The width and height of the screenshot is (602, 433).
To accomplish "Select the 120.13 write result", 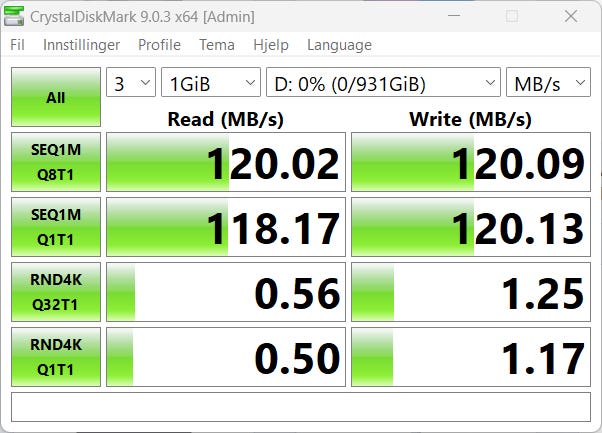I will click(x=471, y=227).
